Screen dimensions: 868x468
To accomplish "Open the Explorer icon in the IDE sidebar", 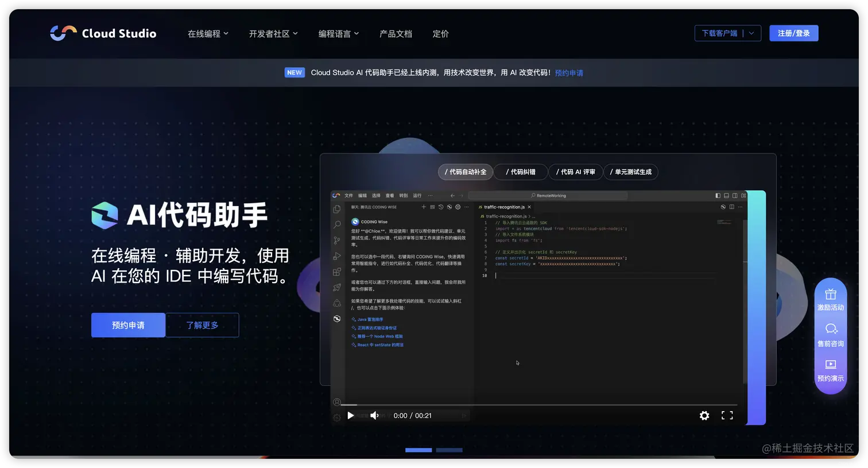I will [x=337, y=208].
